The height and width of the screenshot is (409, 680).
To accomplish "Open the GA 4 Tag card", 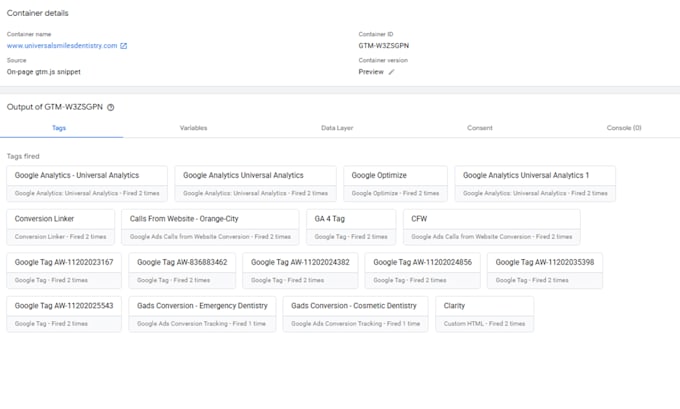I will coord(351,227).
